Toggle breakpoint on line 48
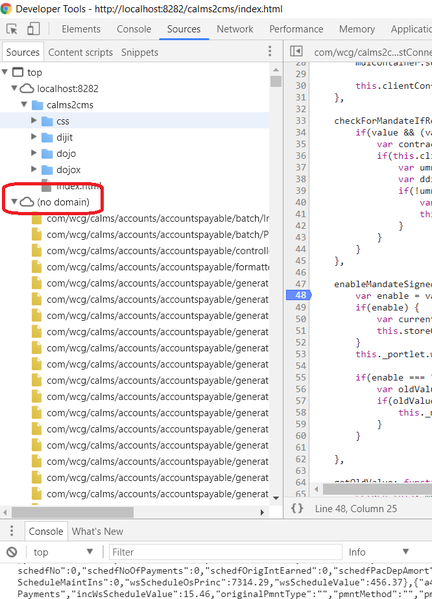The height and width of the screenshot is (599, 432). click(299, 295)
